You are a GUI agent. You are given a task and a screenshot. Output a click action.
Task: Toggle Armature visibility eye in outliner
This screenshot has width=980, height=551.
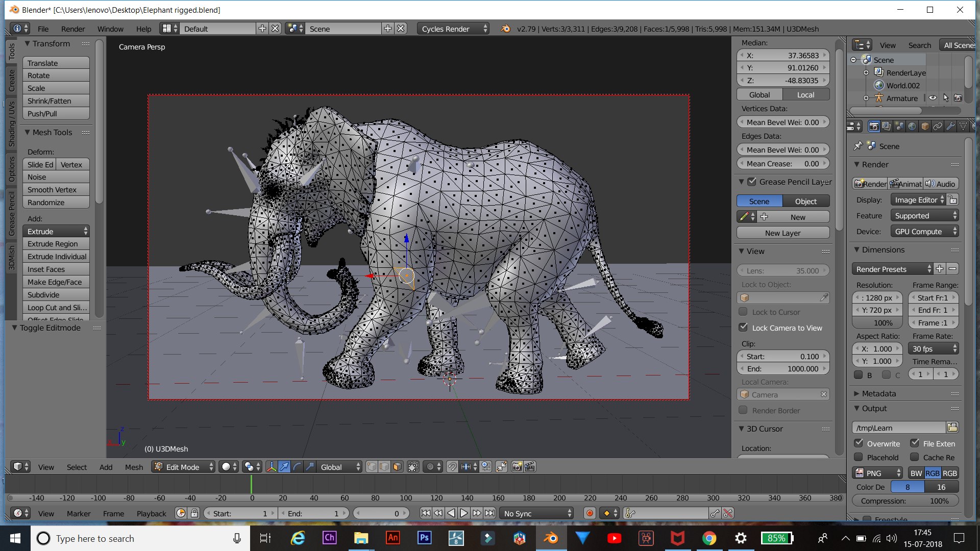[x=933, y=98]
